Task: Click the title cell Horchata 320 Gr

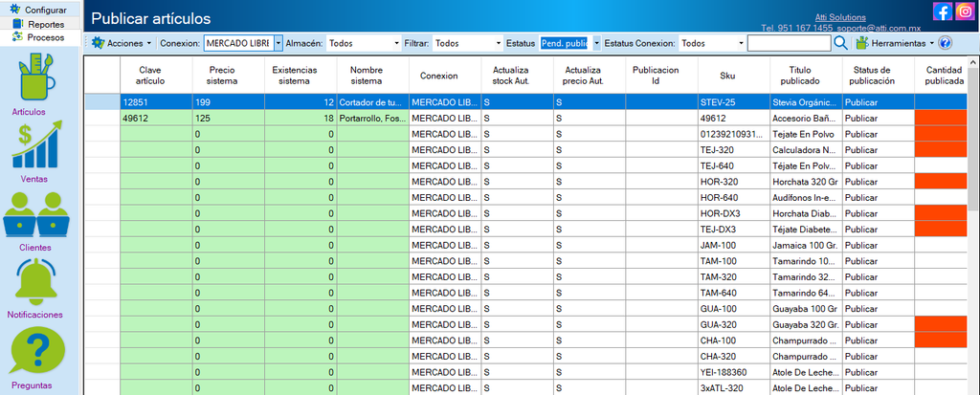Action: tap(806, 182)
